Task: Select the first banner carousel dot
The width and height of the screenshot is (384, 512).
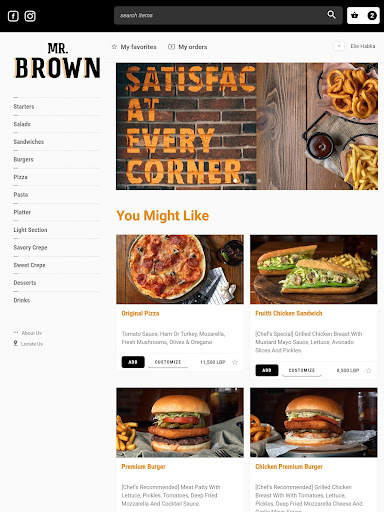Action: 235,181
